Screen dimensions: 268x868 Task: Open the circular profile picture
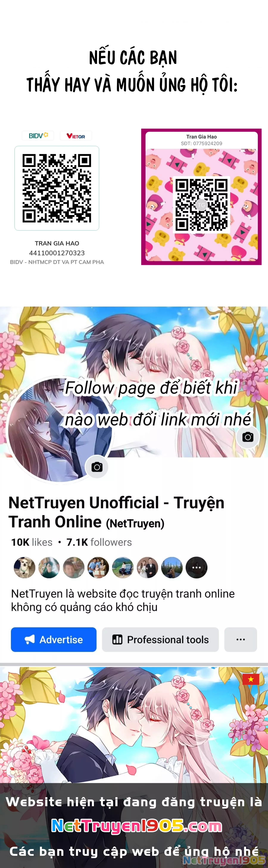(59, 430)
